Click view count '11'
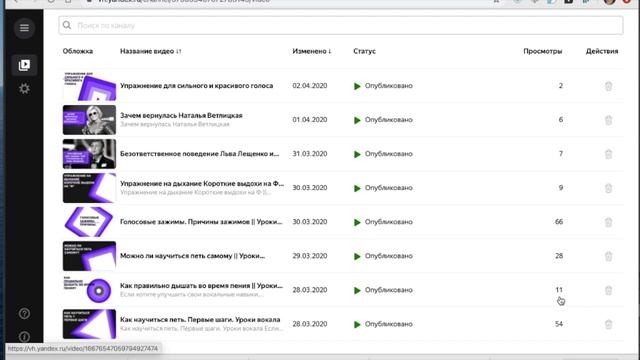Viewport: 640px width, 360px height. point(559,290)
